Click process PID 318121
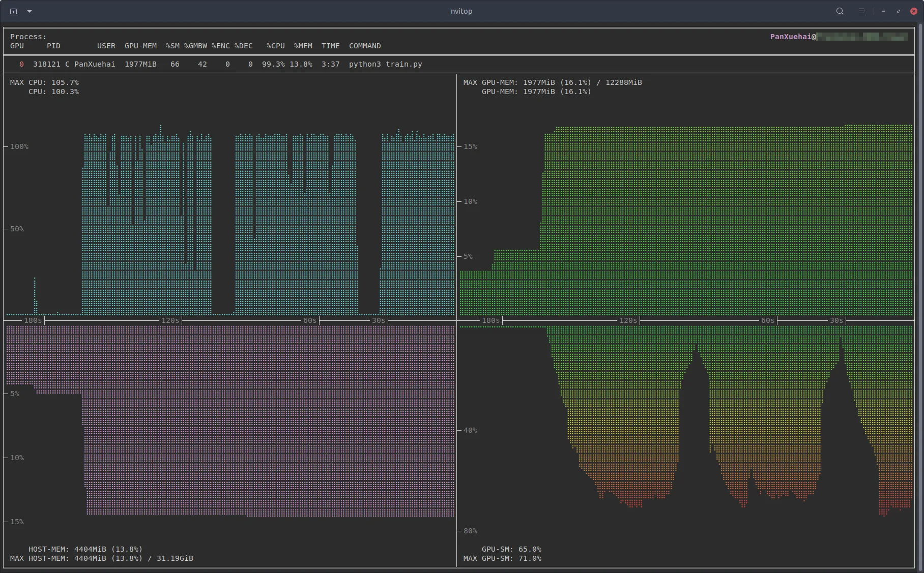 [x=46, y=64]
